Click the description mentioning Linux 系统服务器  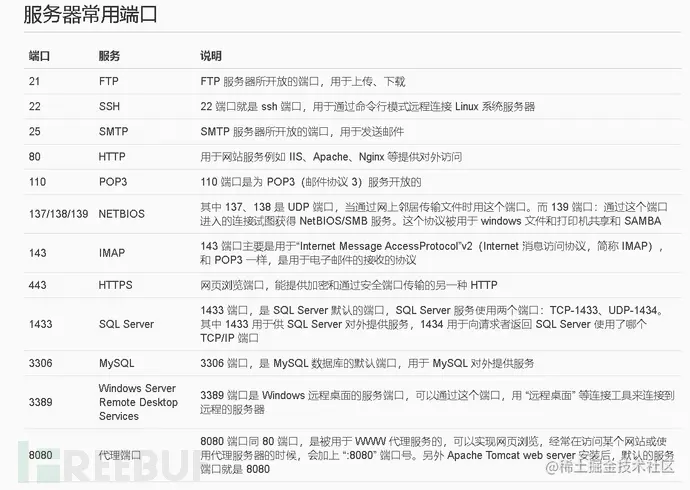367,106
